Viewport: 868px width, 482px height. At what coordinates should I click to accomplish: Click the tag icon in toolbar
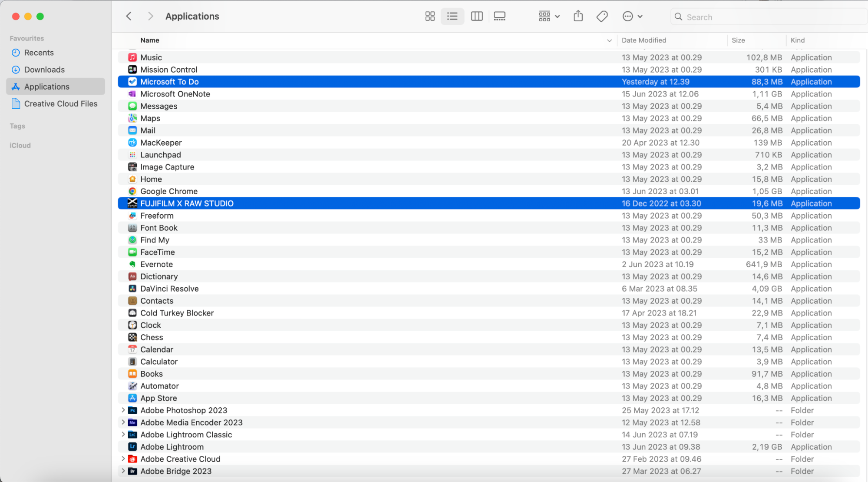602,17
